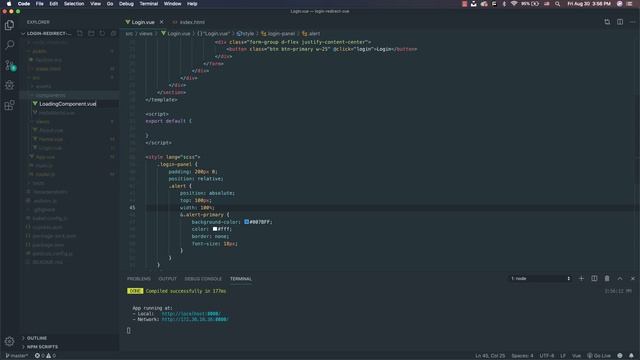Maximize the terminal panel with up chevron
The image size is (640, 360).
click(x=620, y=278)
